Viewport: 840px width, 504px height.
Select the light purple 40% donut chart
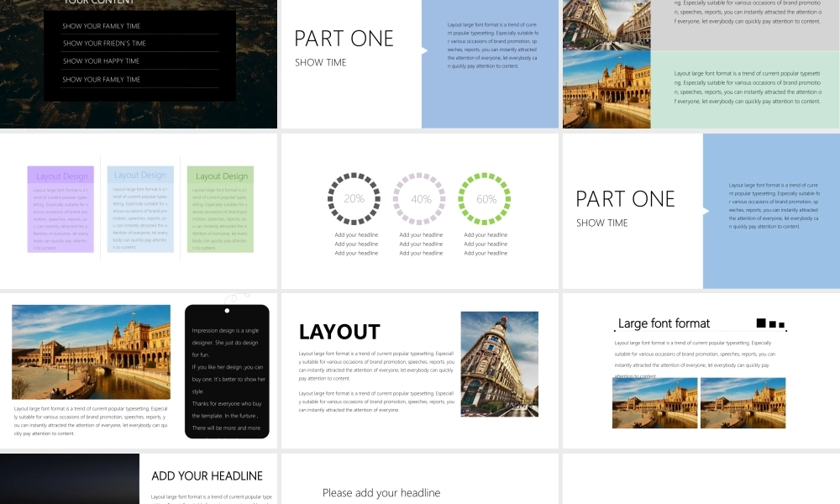tap(420, 199)
